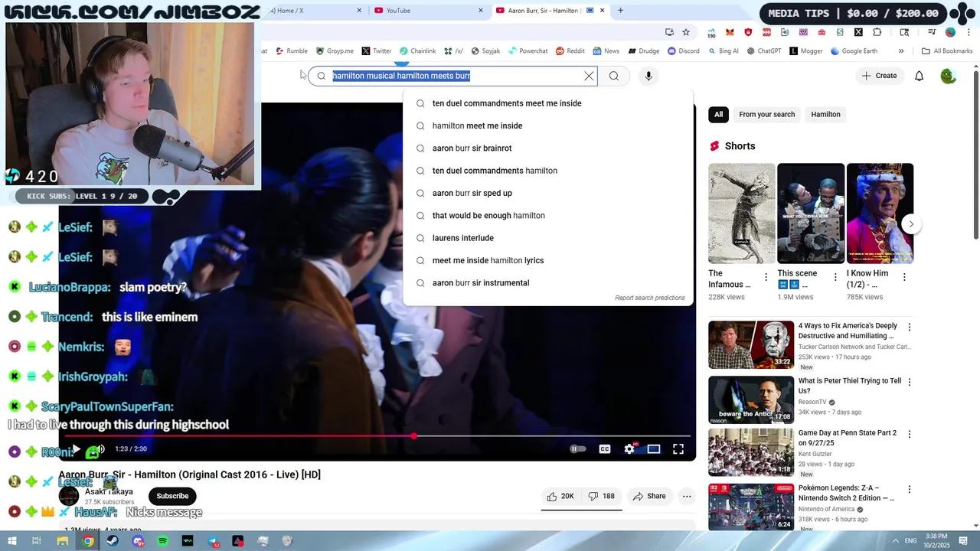The image size is (980, 551).
Task: Click the search magnifier button beside the search box
Action: (x=614, y=76)
